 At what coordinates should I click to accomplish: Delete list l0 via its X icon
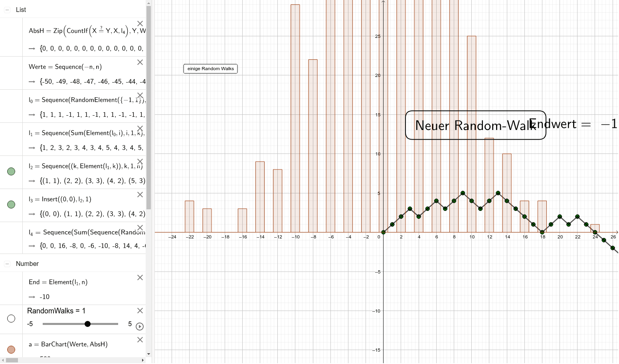(x=140, y=95)
